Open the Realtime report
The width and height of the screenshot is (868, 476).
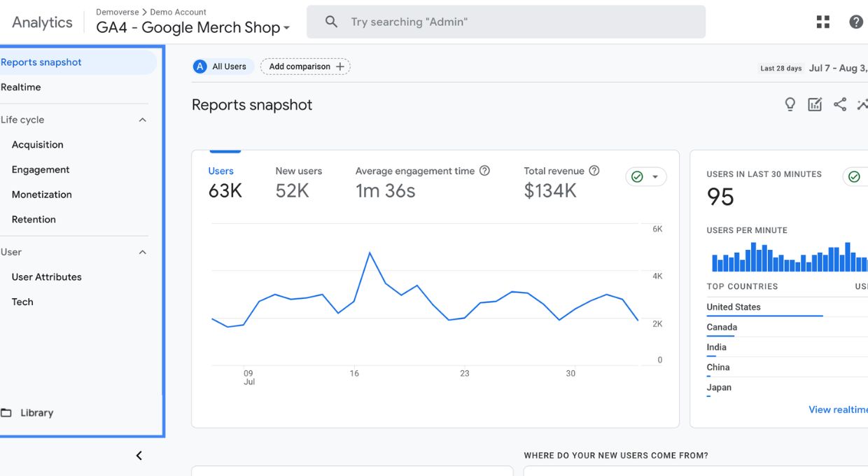(22, 87)
